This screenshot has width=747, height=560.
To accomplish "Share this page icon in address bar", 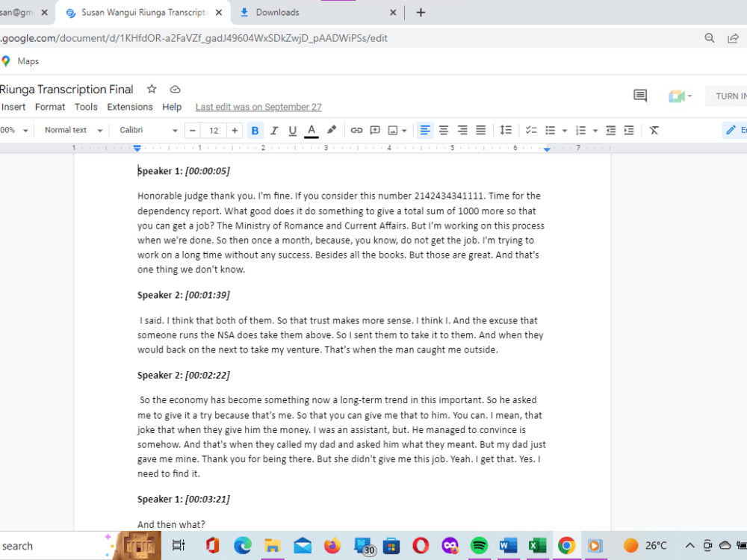I will click(x=733, y=38).
